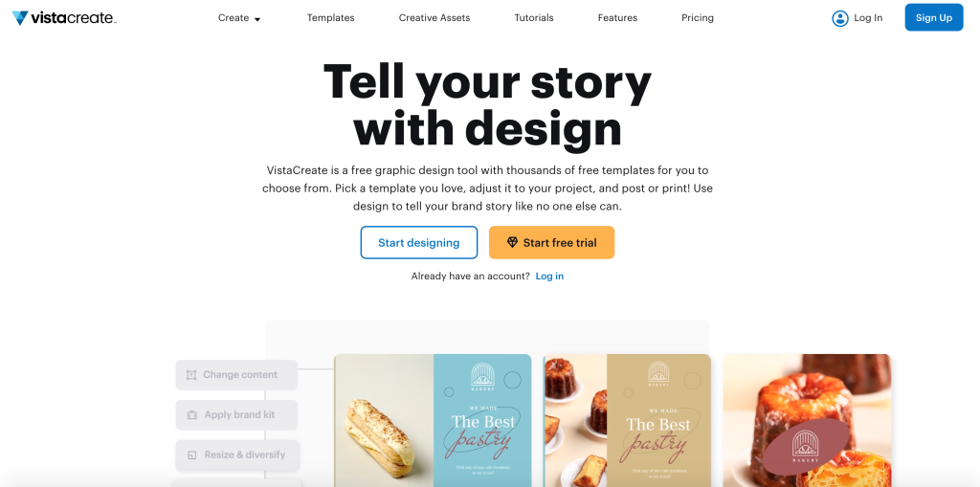Click the VistaCreate logo icon

pyautogui.click(x=19, y=18)
